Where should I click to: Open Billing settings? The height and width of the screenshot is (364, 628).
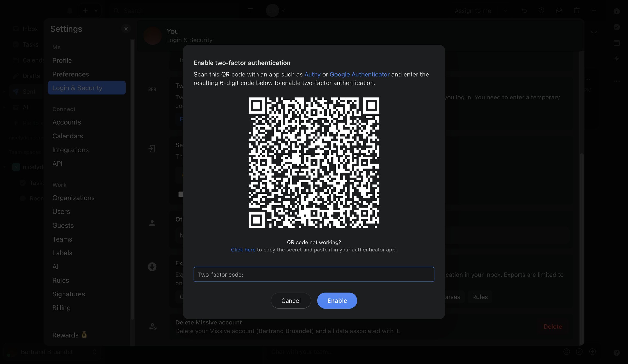click(87, 308)
